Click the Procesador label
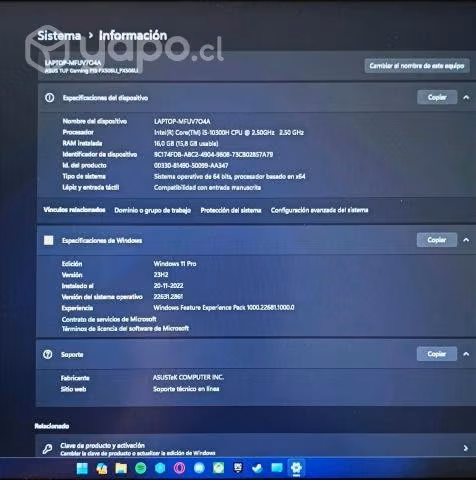The width and height of the screenshot is (476, 480). (x=78, y=132)
